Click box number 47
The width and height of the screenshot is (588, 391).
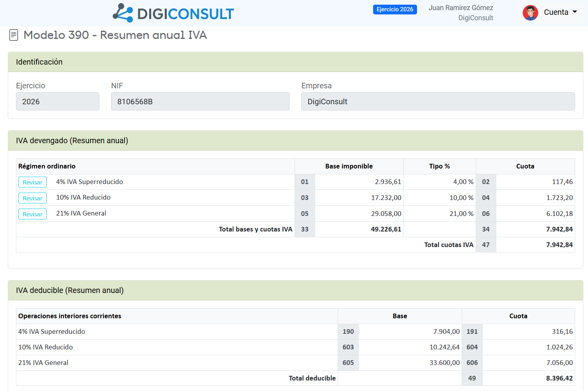[486, 245]
